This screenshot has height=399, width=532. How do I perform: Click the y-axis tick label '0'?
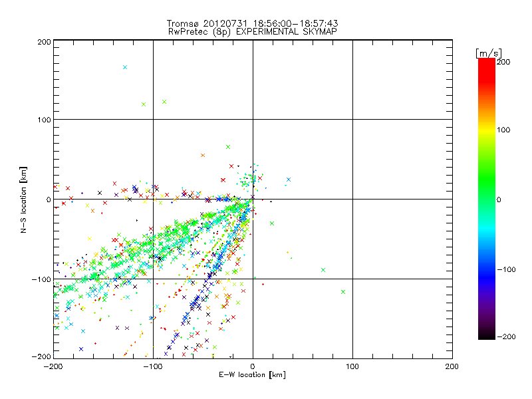pos(49,199)
